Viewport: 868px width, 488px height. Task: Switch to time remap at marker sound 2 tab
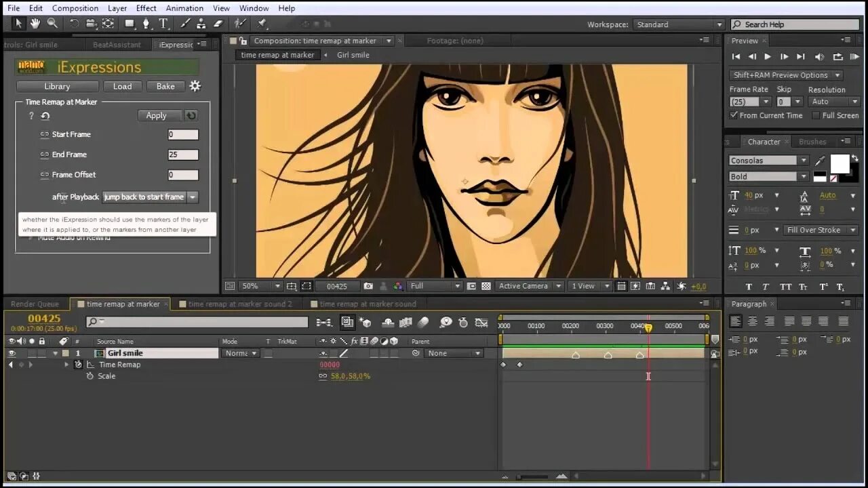click(240, 304)
